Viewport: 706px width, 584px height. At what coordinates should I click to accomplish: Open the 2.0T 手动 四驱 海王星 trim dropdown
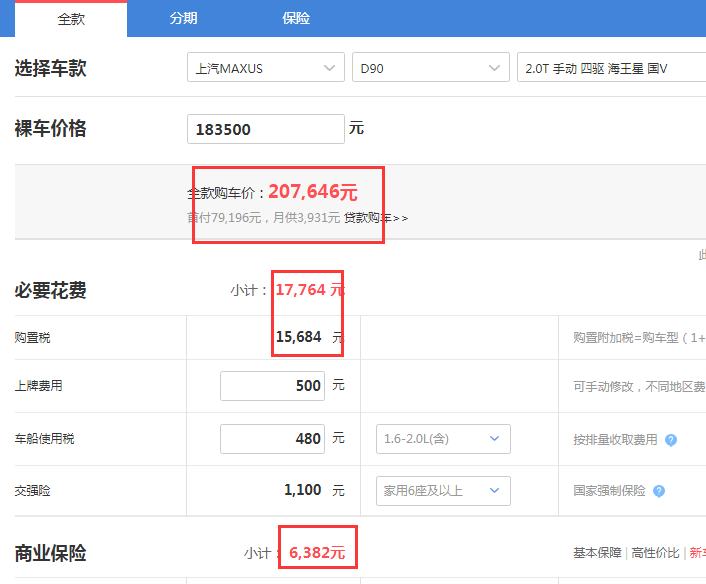[611, 67]
